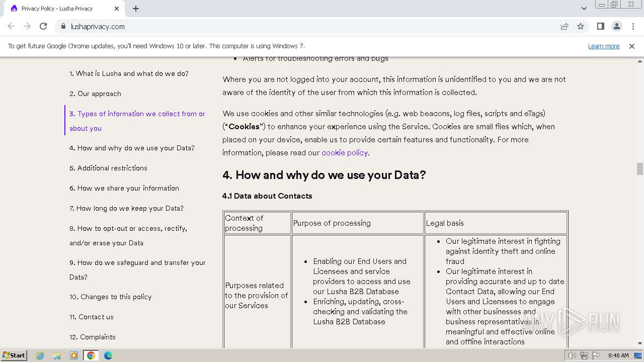This screenshot has width=644, height=362.
Task: Click the Enabling our End Users bullet
Action: 362,277
